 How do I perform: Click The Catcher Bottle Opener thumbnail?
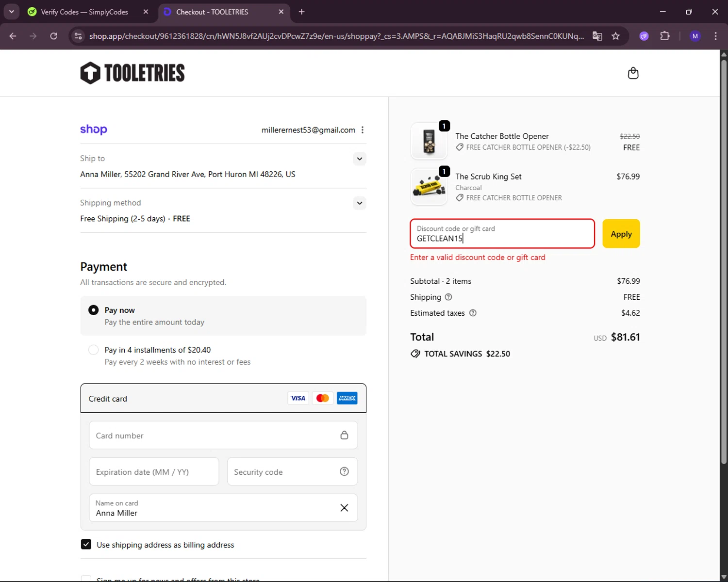[429, 141]
